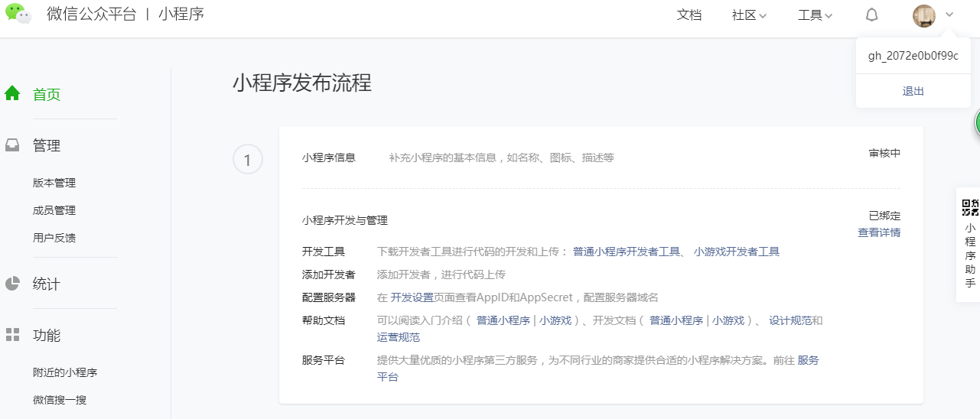Open 小游戏开发者工具 link
This screenshot has height=419, width=980.
[x=737, y=252]
